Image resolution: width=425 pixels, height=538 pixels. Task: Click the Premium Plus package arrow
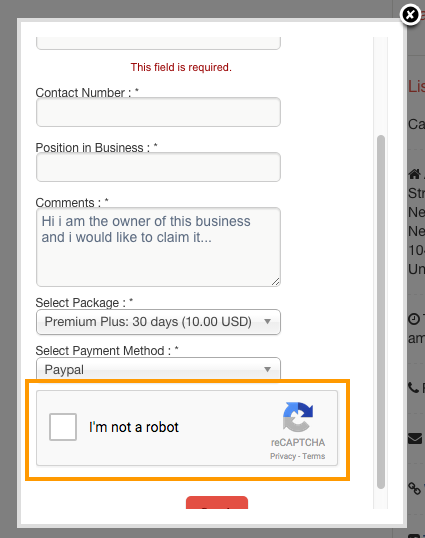[268, 321]
